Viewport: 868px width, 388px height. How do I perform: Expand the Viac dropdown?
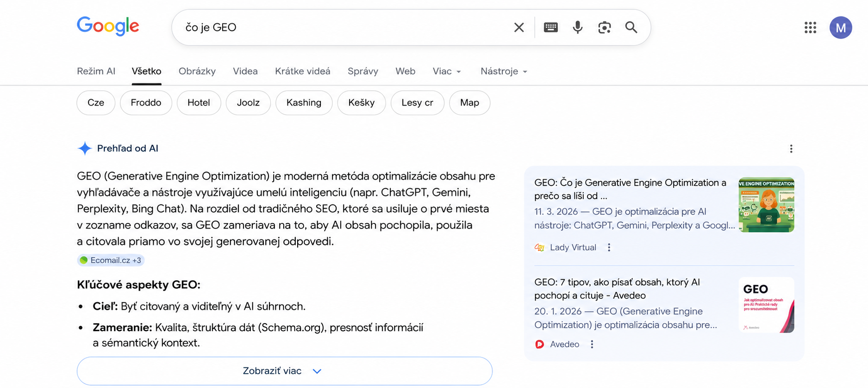pos(447,71)
